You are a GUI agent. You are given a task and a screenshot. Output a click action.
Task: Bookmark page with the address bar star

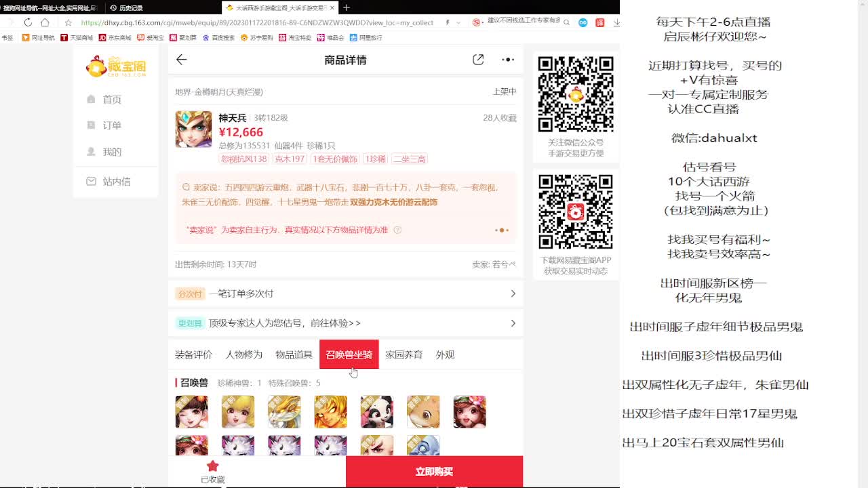coord(68,22)
